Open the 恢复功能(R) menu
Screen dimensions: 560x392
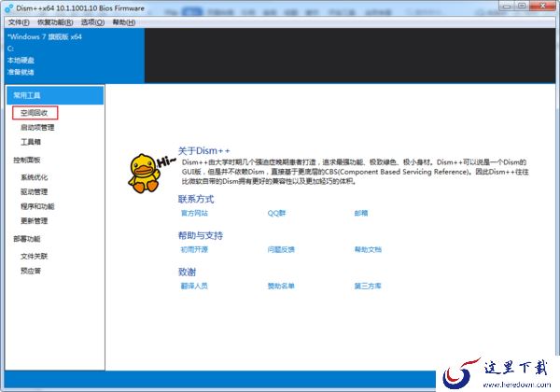[55, 22]
